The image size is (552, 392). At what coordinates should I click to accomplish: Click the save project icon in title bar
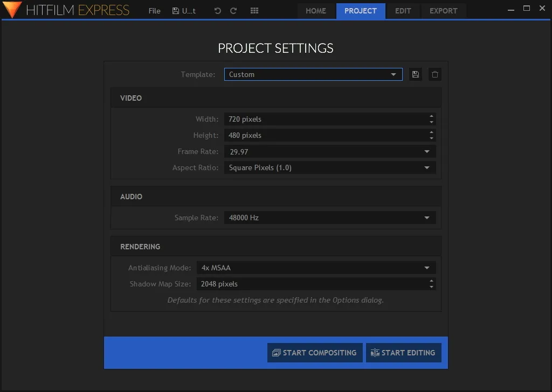(x=175, y=11)
